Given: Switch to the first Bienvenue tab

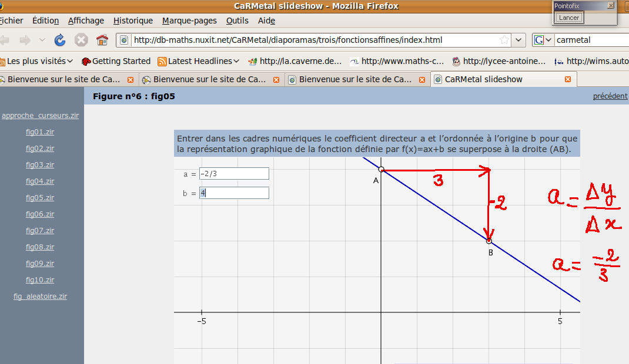Looking at the screenshot, I should [x=63, y=79].
